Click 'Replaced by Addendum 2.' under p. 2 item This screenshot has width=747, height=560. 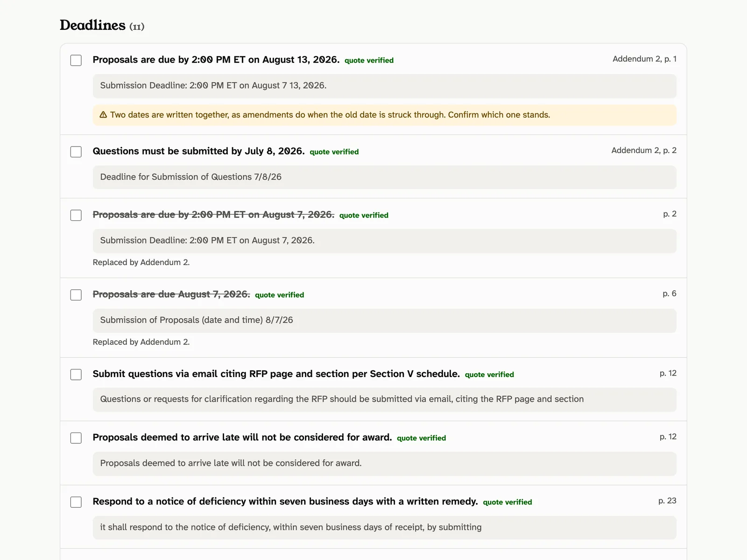pos(141,262)
